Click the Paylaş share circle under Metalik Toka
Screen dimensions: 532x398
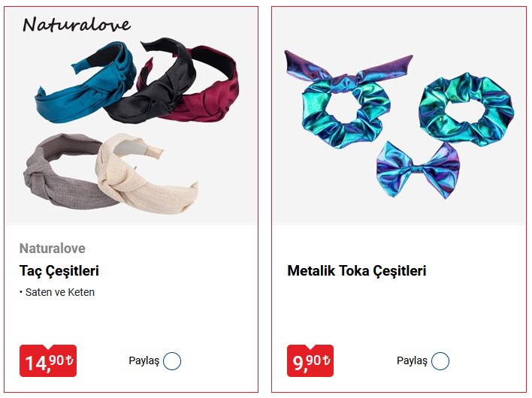[x=440, y=361]
